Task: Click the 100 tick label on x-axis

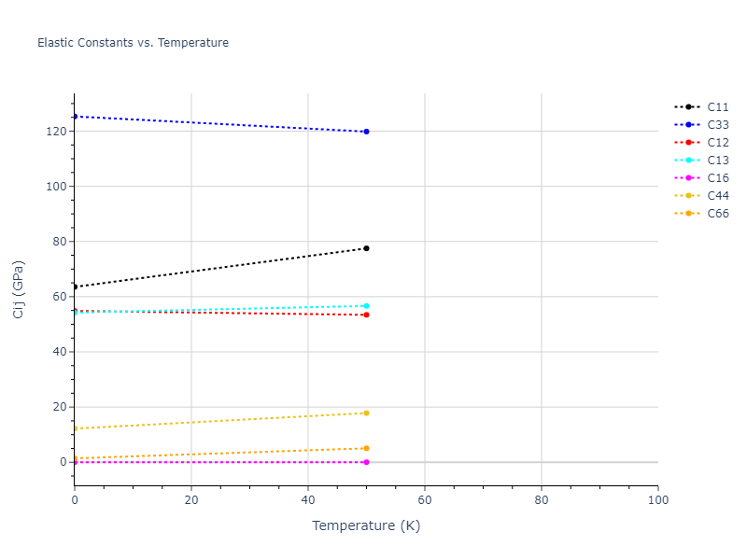Action: (x=657, y=500)
